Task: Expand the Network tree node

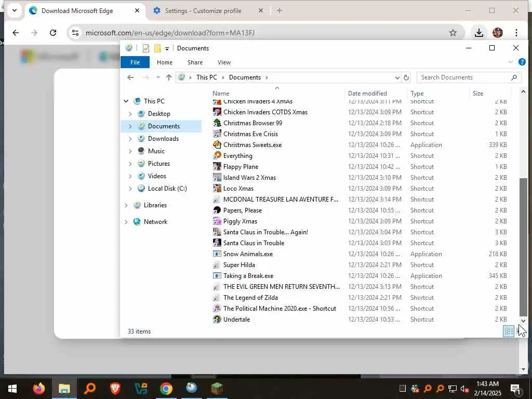Action: 126,222
